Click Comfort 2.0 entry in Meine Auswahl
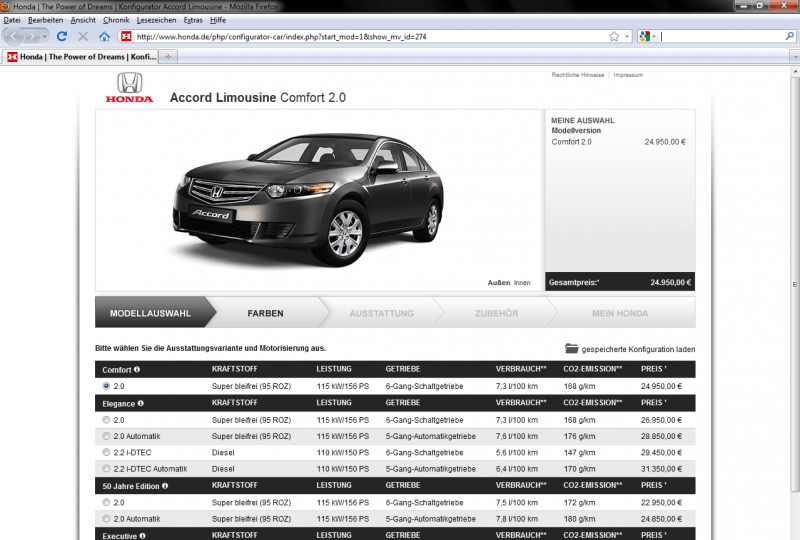This screenshot has height=540, width=800. point(571,142)
